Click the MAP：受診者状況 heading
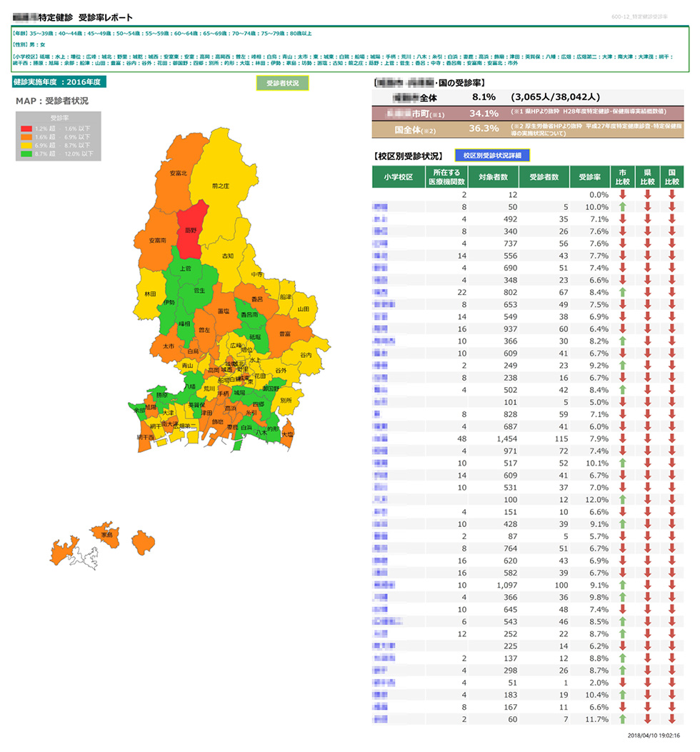This screenshot has width=700, height=752. point(52,101)
